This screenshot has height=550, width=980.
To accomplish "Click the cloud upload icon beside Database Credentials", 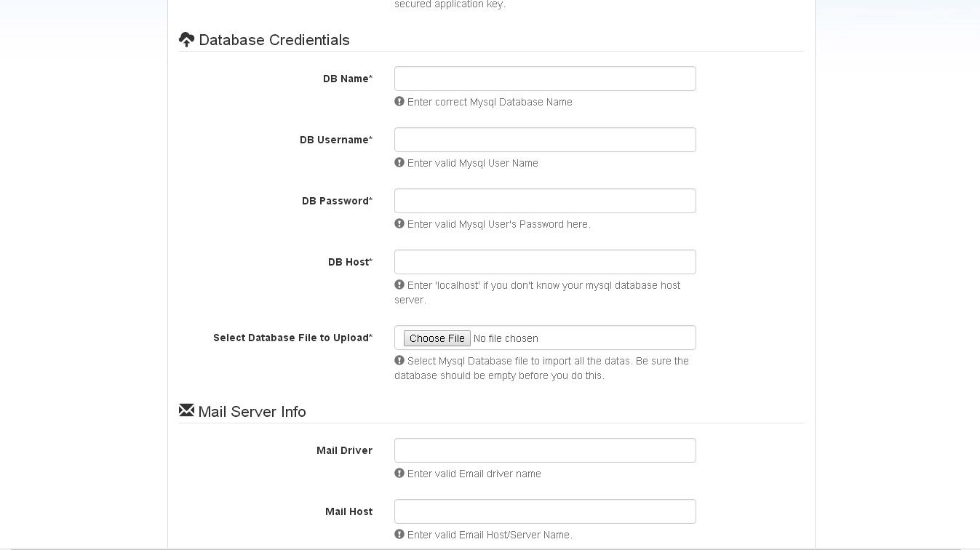I will [187, 40].
